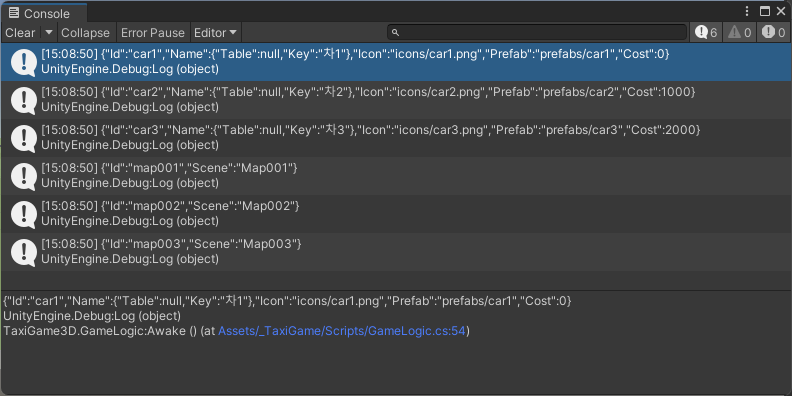Select the map001 log entry
This screenshot has width=792, height=396.
pos(396,175)
